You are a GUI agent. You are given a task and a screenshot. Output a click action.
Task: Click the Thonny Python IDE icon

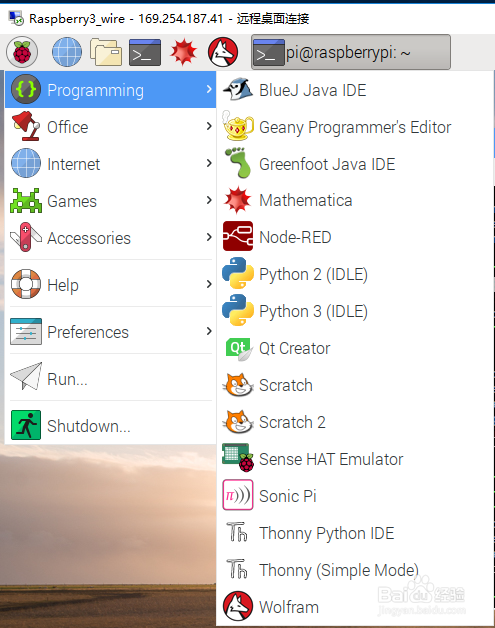237,532
